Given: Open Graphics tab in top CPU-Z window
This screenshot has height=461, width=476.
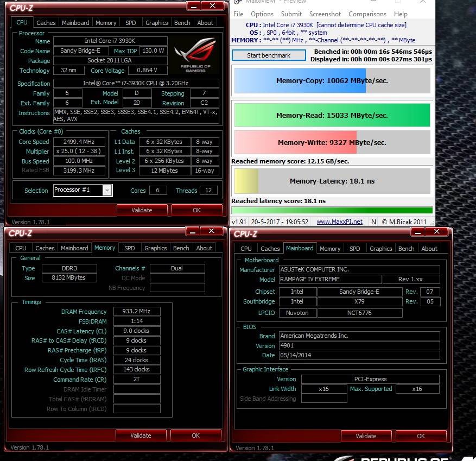Looking at the screenshot, I should [x=156, y=23].
